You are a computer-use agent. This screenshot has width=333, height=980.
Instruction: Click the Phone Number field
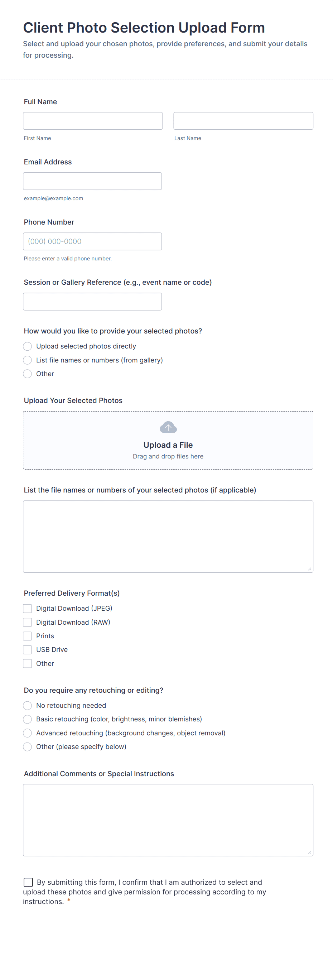92,241
